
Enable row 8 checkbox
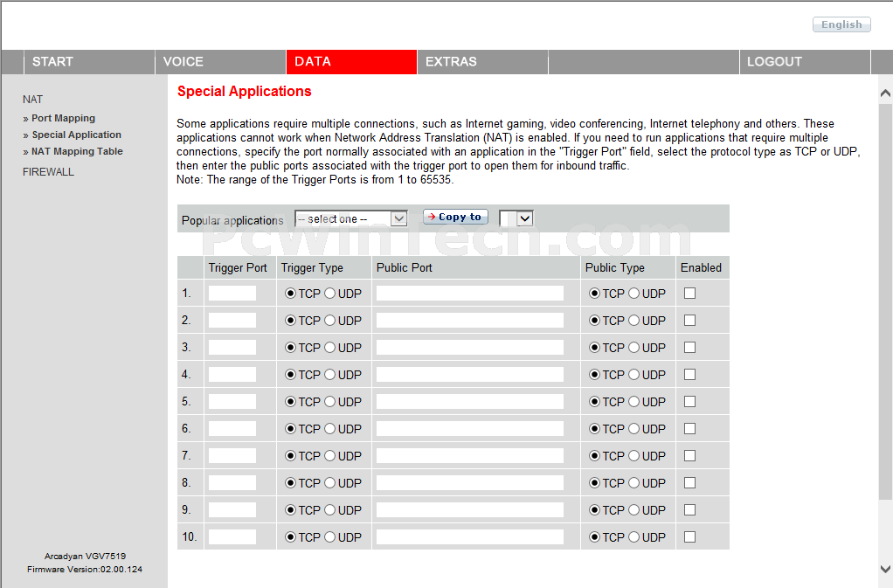pos(689,482)
